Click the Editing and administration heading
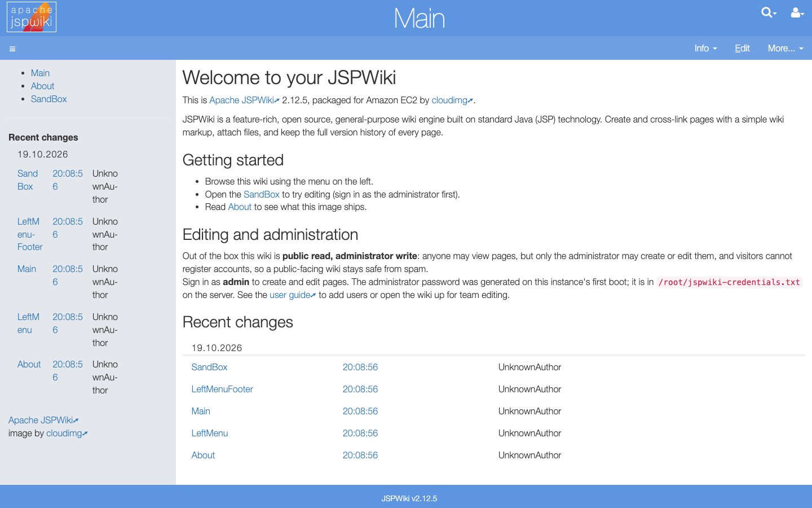 271,234
